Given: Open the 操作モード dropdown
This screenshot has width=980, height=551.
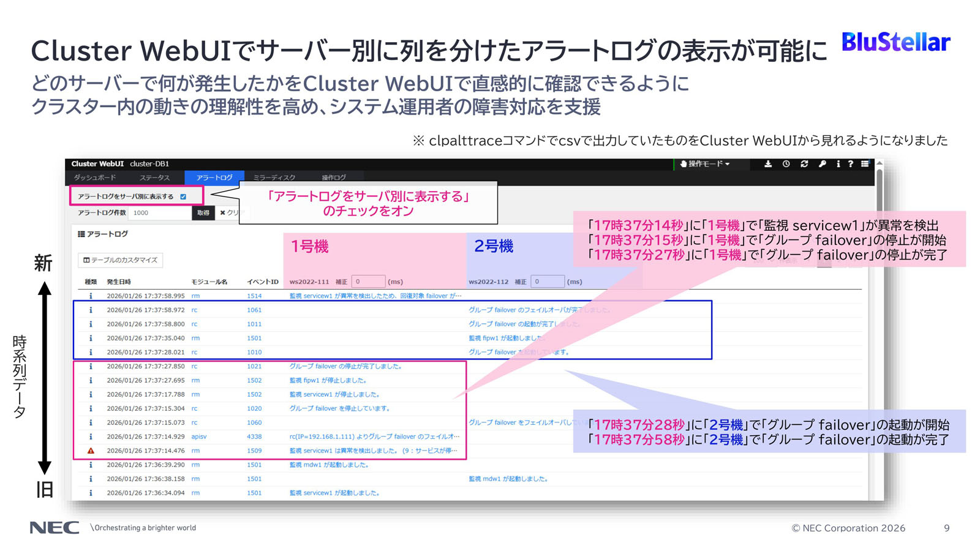Looking at the screenshot, I should point(706,164).
